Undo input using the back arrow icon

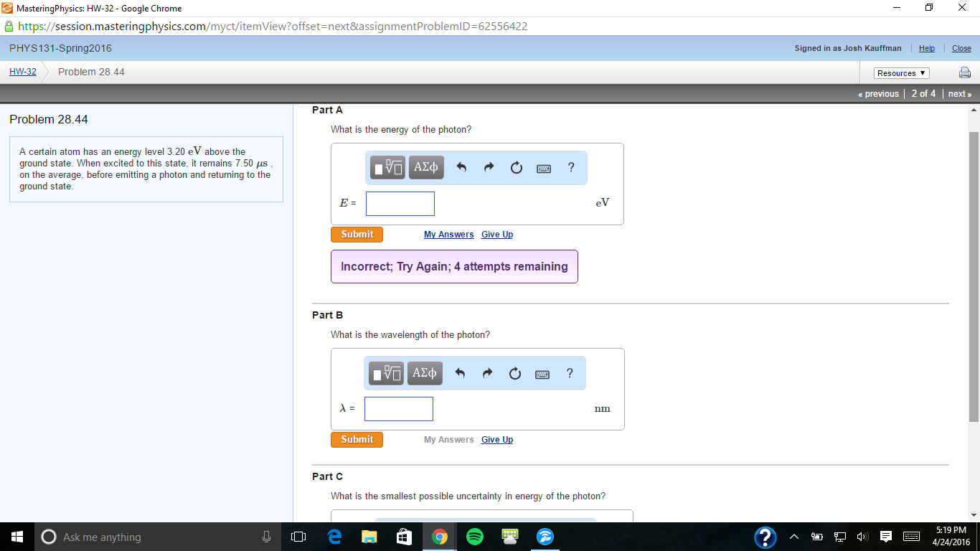[461, 166]
